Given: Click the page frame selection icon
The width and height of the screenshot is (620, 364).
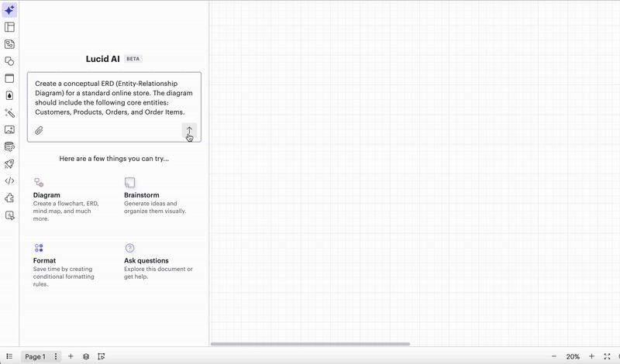Looking at the screenshot, I should pyautogui.click(x=102, y=356).
